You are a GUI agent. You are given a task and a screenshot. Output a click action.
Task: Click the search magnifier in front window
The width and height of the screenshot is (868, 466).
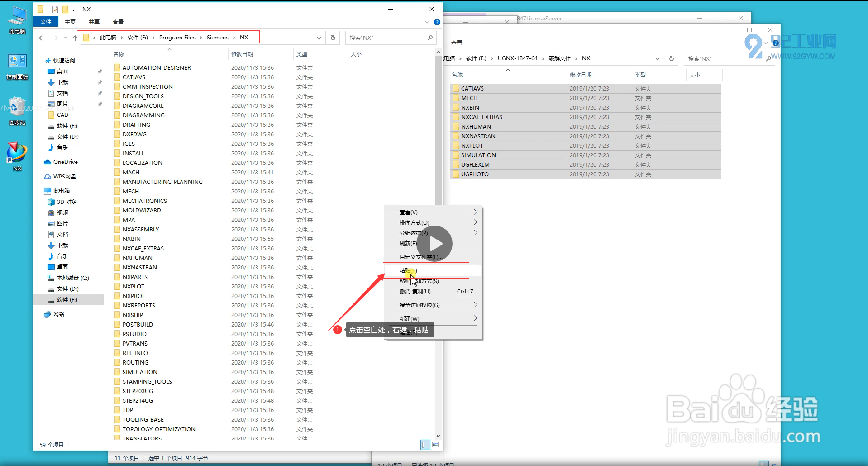click(430, 38)
